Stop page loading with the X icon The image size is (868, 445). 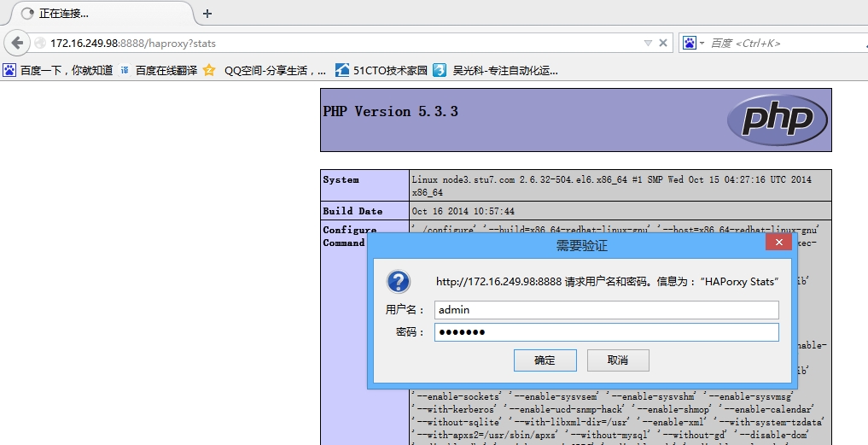pos(662,43)
